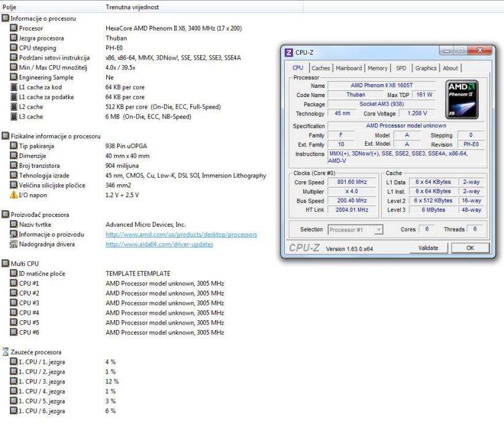This screenshot has height=424, width=504.
Task: Switch to the Caches tab
Action: 320,68
